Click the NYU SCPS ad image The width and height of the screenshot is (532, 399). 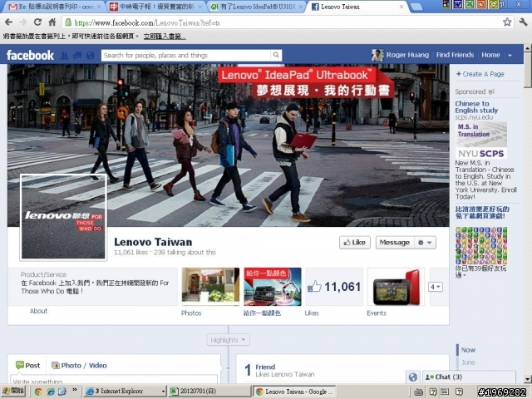point(481,140)
